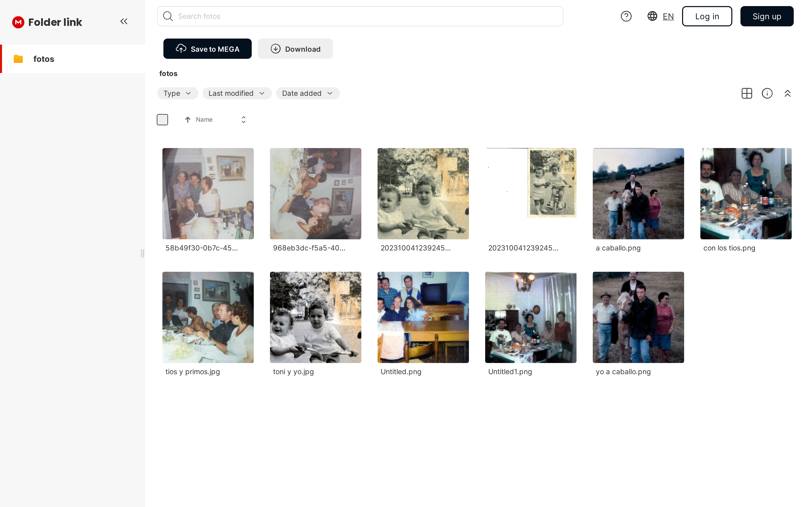Switch to grid view layout icon
Image resolution: width=812 pixels, height=507 pixels.
tap(747, 93)
